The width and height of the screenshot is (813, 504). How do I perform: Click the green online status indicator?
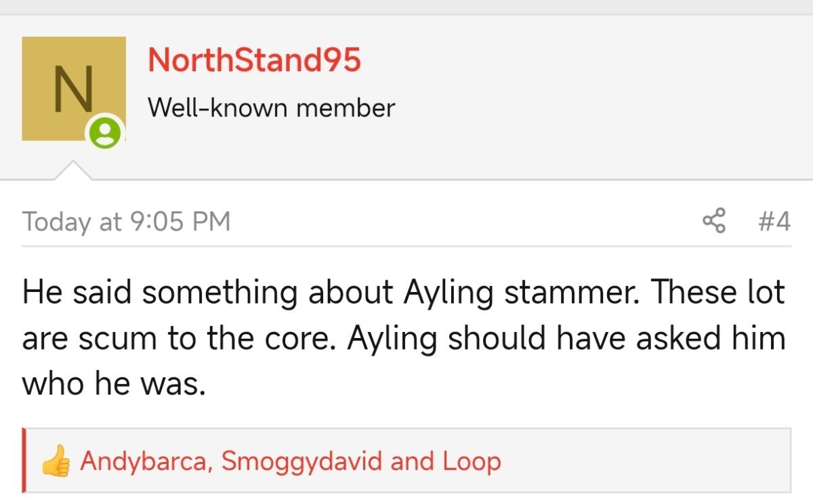click(105, 133)
